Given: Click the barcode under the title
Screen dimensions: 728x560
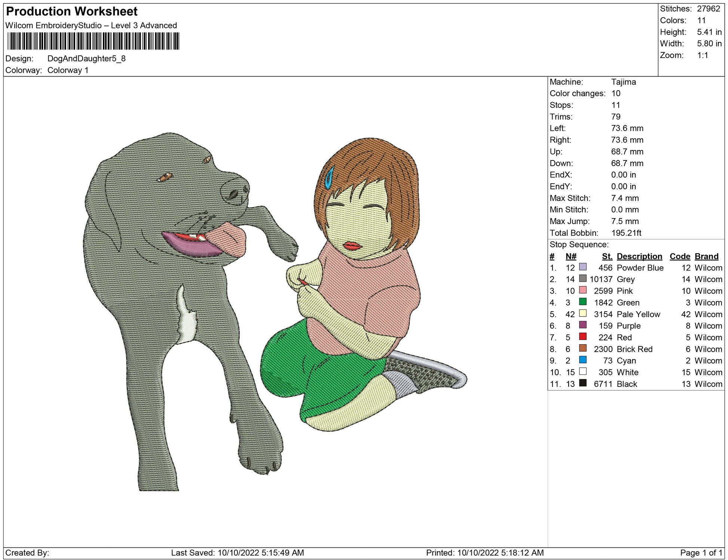Looking at the screenshot, I should tap(93, 41).
